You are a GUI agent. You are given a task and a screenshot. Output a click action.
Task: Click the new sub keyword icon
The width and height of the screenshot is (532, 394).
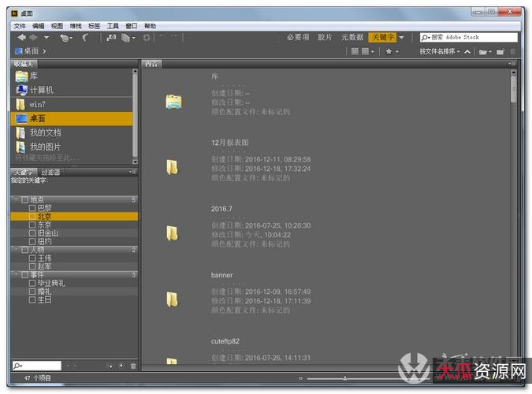tap(110, 366)
